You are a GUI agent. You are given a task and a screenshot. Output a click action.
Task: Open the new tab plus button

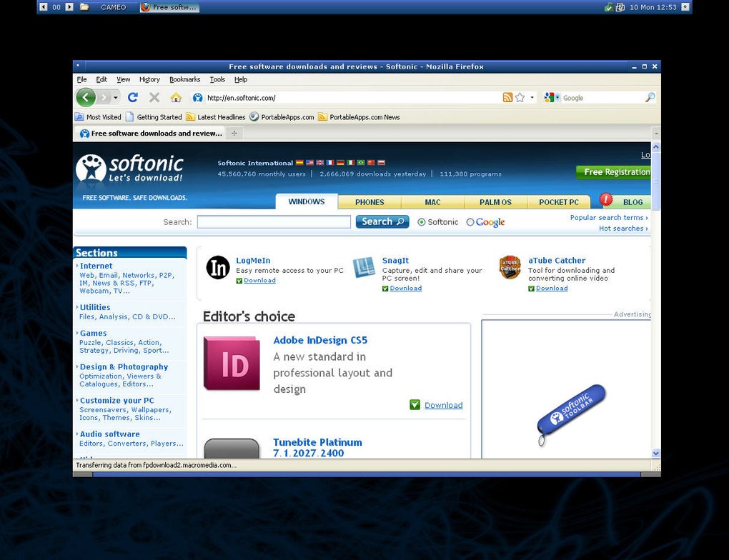click(x=234, y=134)
